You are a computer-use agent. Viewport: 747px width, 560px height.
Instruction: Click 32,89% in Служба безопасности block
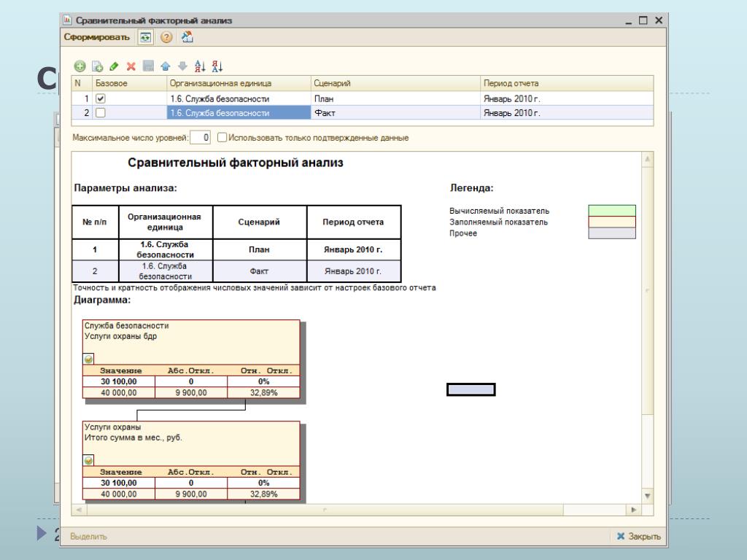(263, 393)
